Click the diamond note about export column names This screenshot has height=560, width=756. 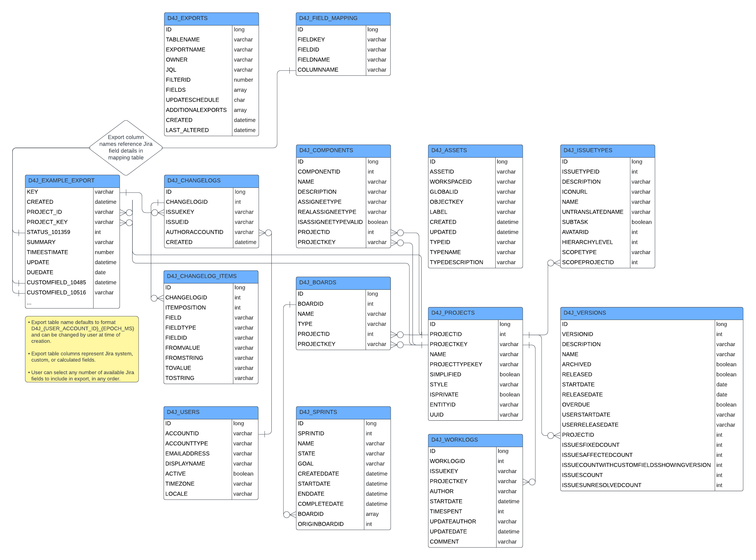coord(126,148)
